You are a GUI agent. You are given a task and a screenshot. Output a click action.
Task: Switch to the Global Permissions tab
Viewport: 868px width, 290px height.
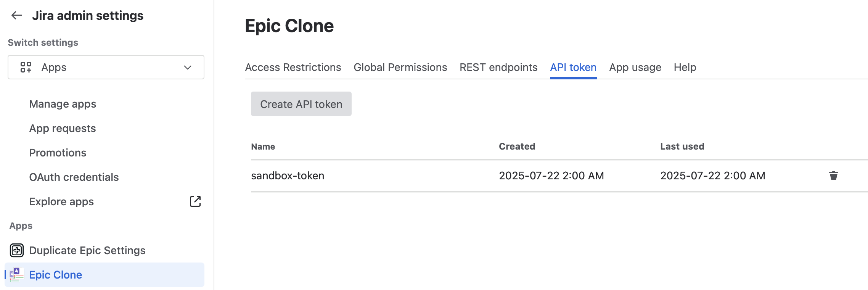(400, 67)
